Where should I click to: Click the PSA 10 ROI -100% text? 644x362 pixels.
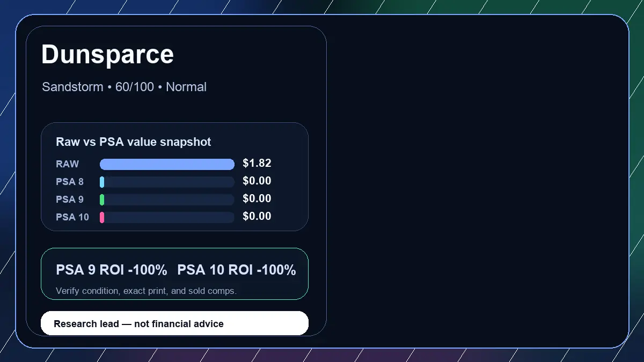pyautogui.click(x=237, y=270)
